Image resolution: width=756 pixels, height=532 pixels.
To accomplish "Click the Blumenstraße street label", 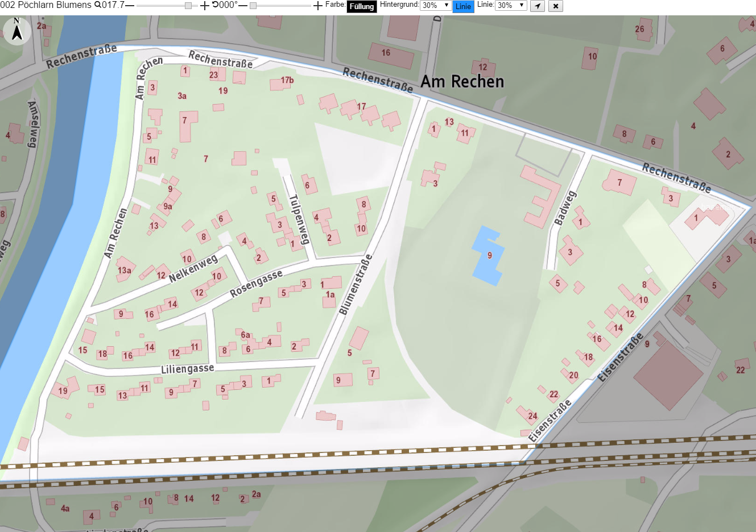I will point(356,284).
